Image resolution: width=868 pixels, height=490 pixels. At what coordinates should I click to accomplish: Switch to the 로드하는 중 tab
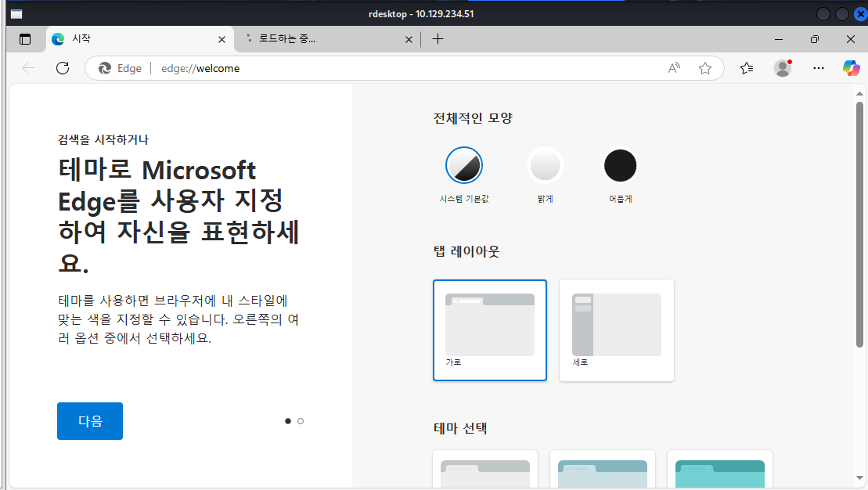[x=321, y=39]
